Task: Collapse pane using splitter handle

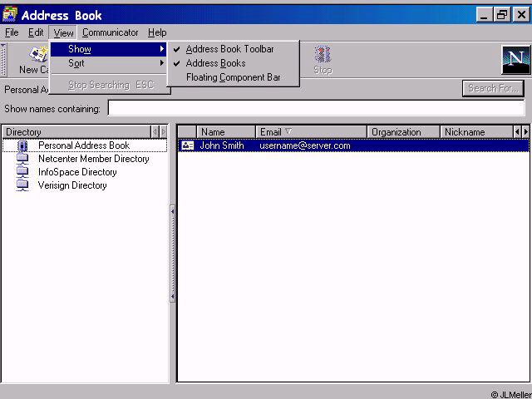Action: [172, 254]
